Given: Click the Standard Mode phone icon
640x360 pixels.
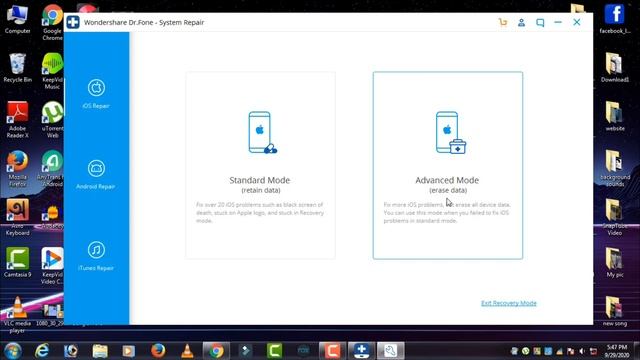Looking at the screenshot, I should coord(262,133).
